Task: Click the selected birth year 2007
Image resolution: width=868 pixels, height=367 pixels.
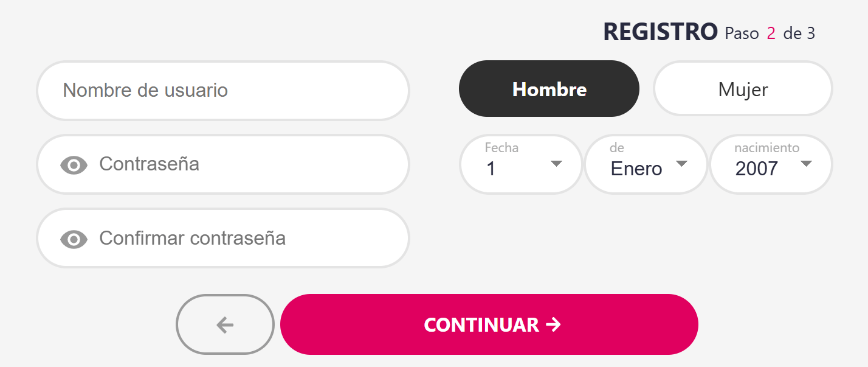Action: (757, 169)
